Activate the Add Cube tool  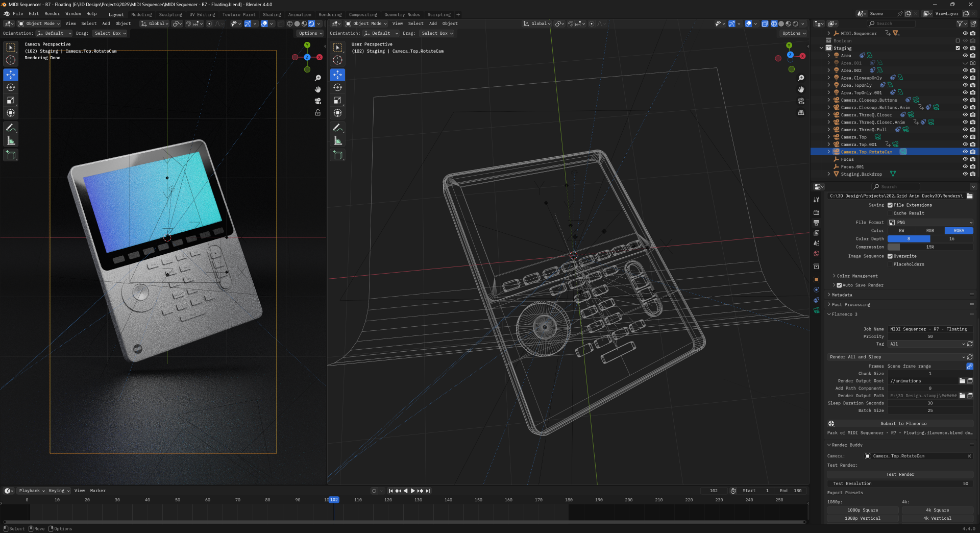click(x=11, y=155)
